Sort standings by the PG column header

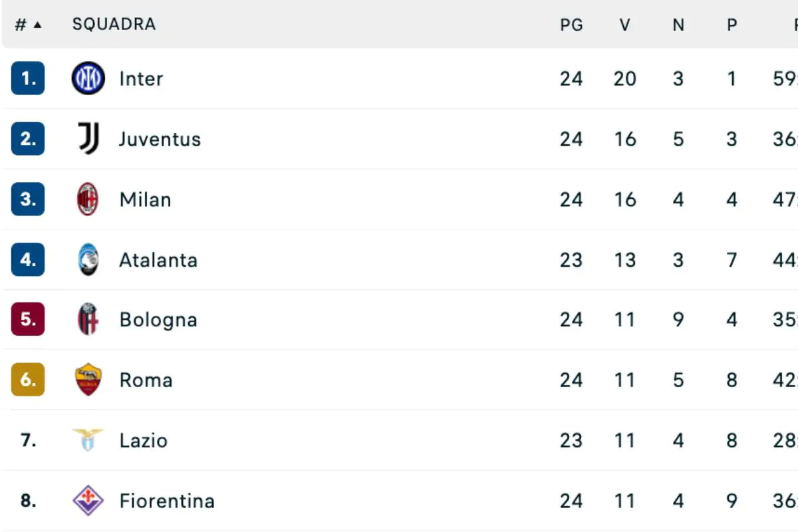(x=571, y=25)
